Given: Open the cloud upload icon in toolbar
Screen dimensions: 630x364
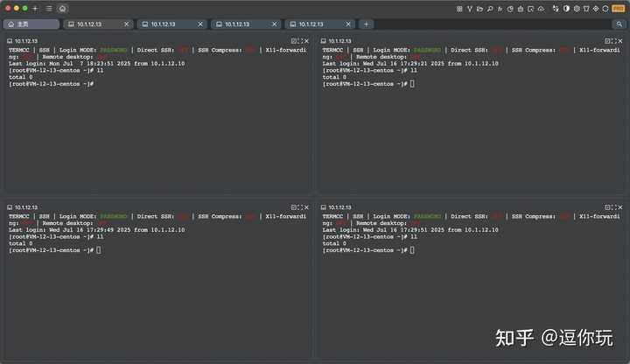Looking at the screenshot, I should (541, 9).
